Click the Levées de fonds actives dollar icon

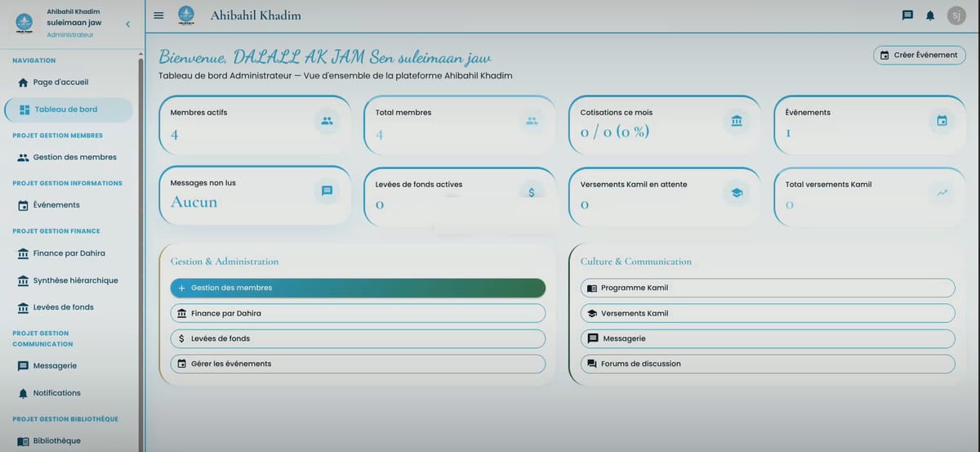tap(532, 193)
